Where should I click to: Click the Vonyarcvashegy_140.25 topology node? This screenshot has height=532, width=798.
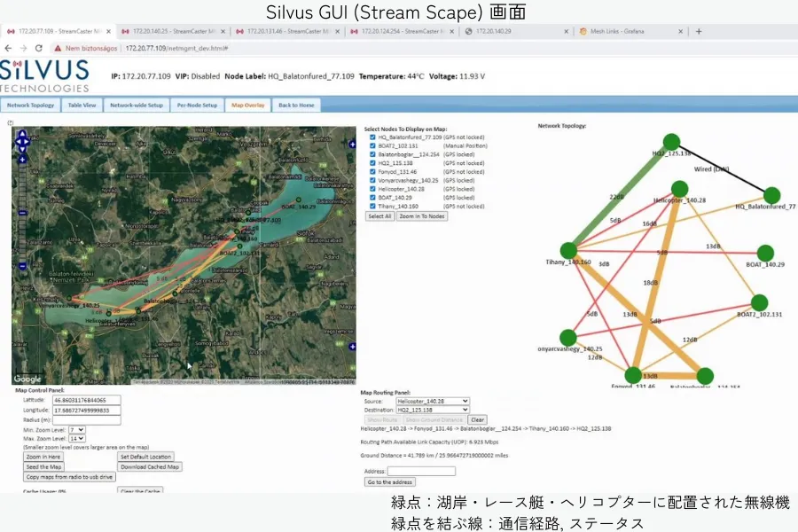568,338
